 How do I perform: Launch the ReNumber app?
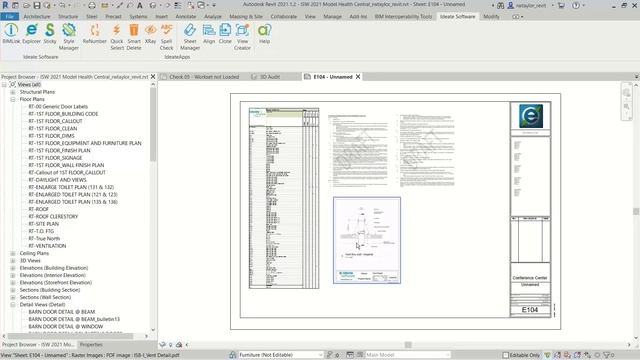click(95, 33)
